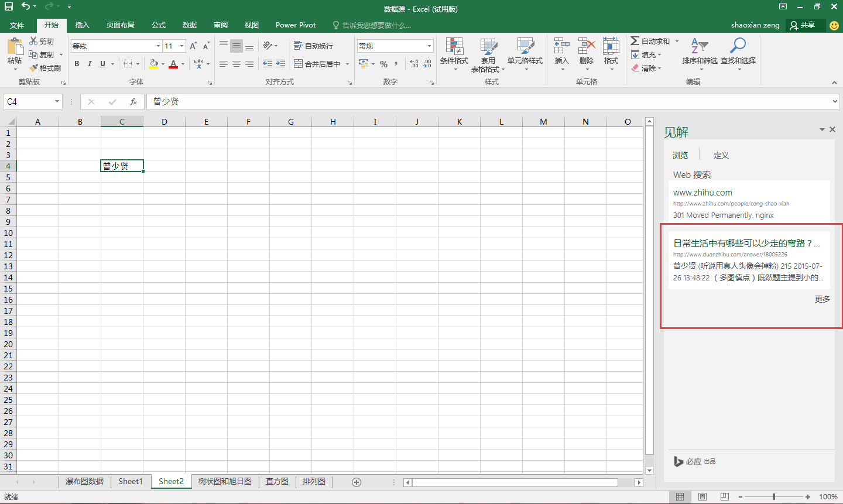Apply italic formatting

(x=89, y=64)
